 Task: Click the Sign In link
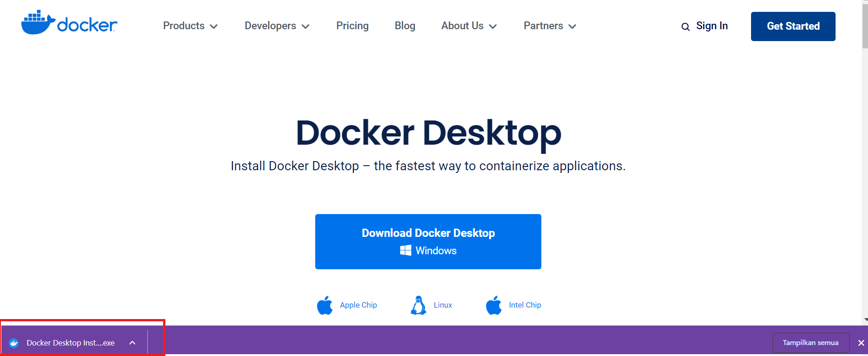coord(712,26)
